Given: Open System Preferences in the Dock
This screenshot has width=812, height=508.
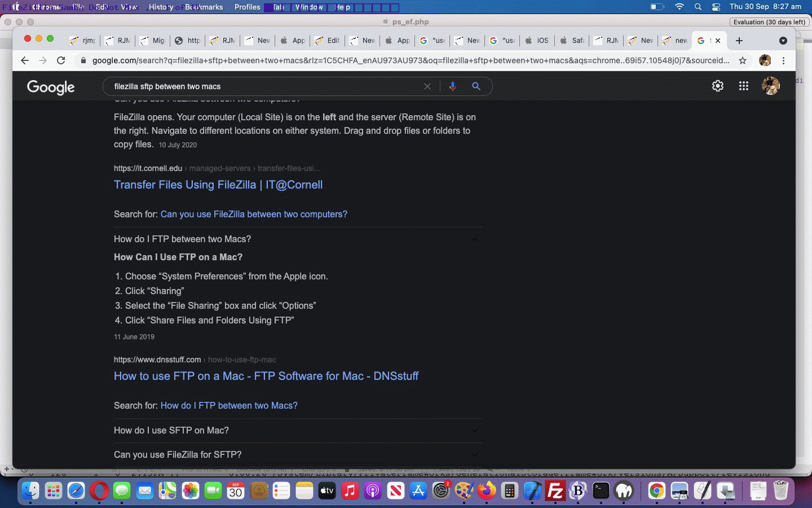Looking at the screenshot, I should 441,491.
